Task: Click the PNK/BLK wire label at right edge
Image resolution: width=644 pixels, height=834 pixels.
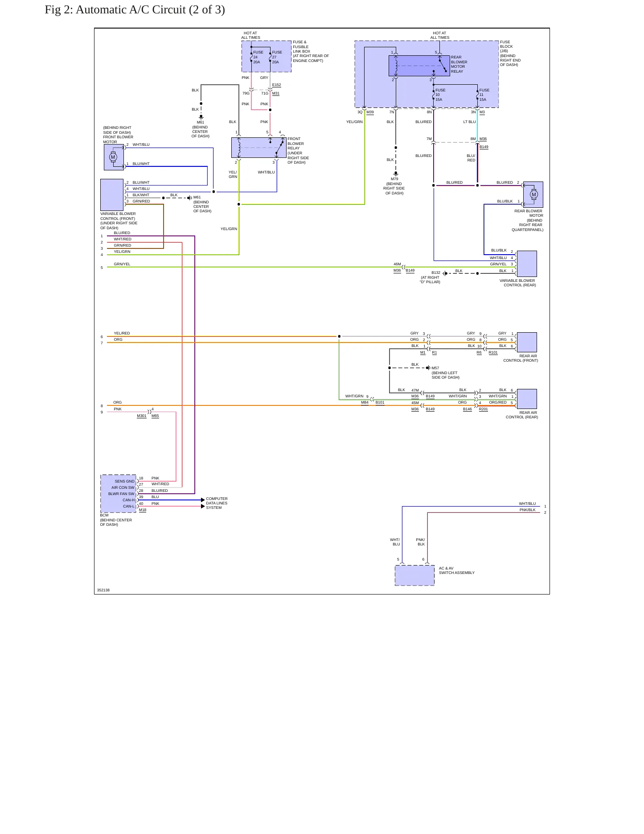Action: tap(527, 510)
